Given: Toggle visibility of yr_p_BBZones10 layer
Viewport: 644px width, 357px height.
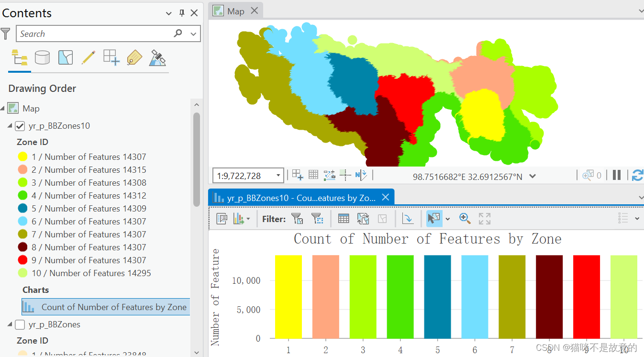Looking at the screenshot, I should [20, 126].
